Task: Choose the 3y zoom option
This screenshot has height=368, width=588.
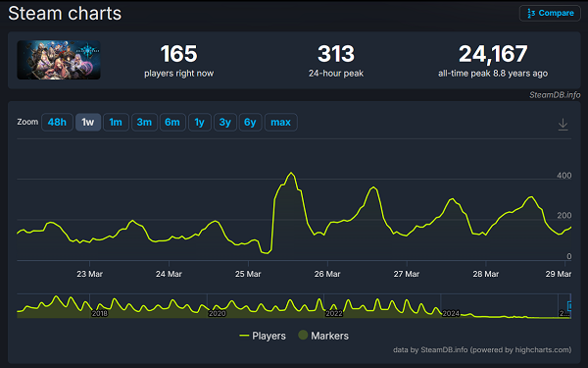Action: point(225,122)
